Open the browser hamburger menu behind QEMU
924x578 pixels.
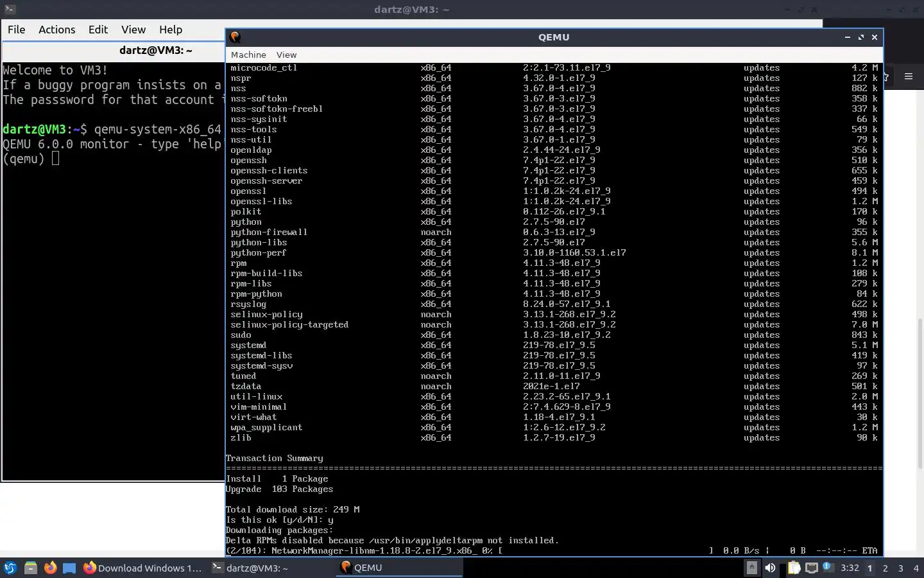(x=908, y=76)
